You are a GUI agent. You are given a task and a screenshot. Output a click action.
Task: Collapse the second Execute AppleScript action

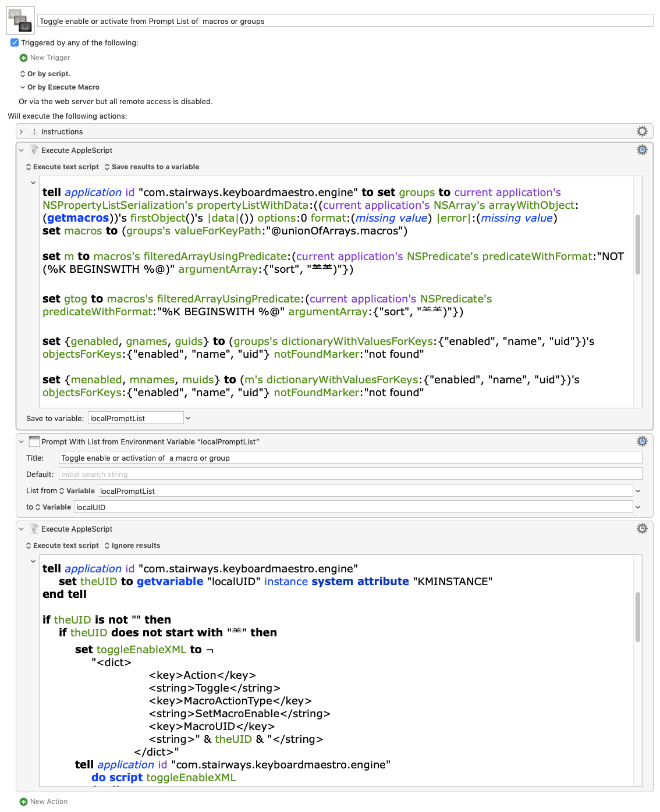tap(21, 529)
